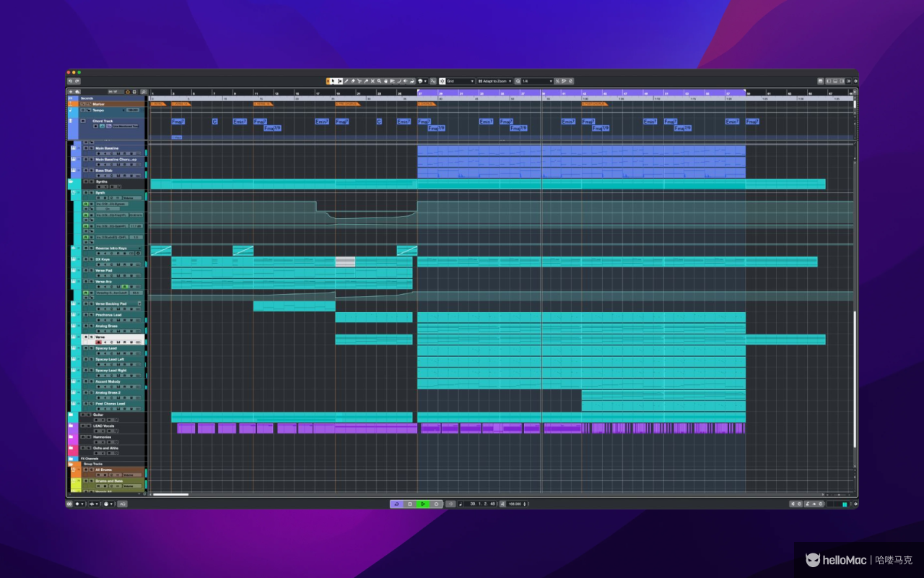This screenshot has width=924, height=578.
Task: Select the Post Chorus Lead track name
Action: tap(110, 404)
